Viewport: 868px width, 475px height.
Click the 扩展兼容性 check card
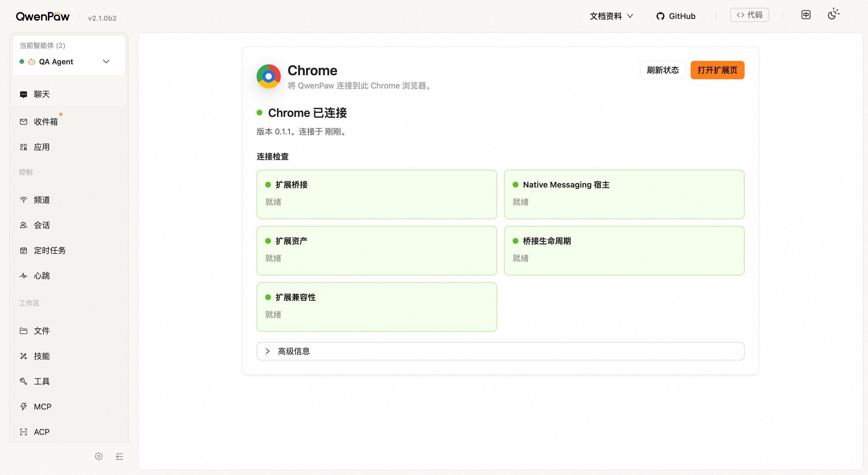click(x=377, y=307)
